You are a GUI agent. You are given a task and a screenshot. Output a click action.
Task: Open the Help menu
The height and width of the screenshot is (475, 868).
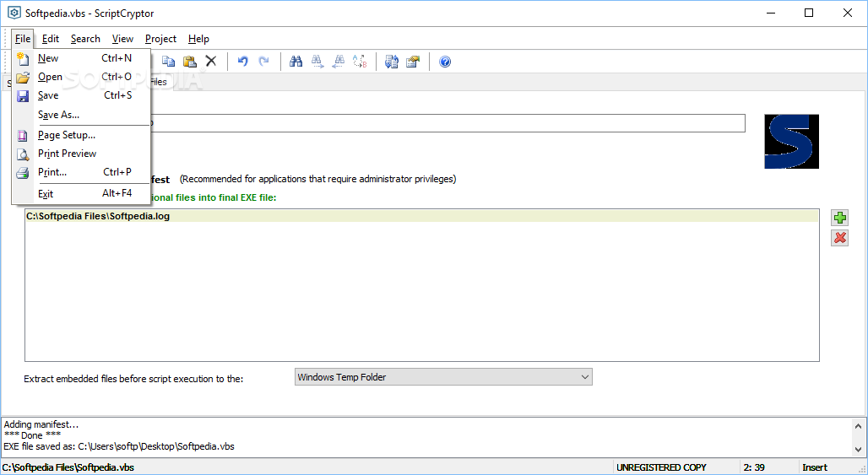tap(198, 39)
